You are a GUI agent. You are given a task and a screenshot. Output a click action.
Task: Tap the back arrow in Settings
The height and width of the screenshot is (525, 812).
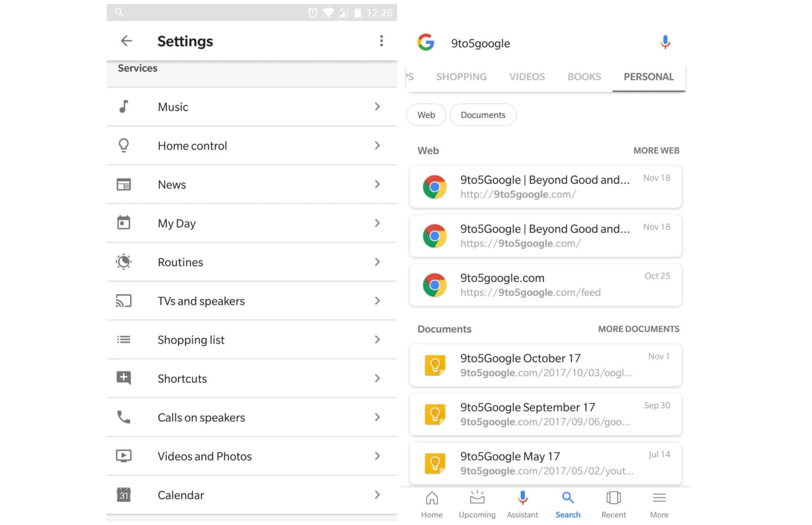[x=126, y=41]
